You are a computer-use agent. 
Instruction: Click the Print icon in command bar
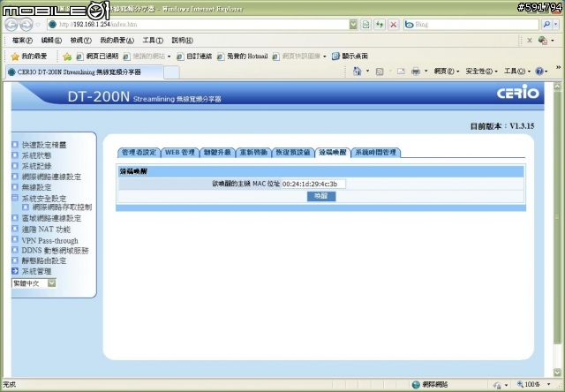coord(416,72)
